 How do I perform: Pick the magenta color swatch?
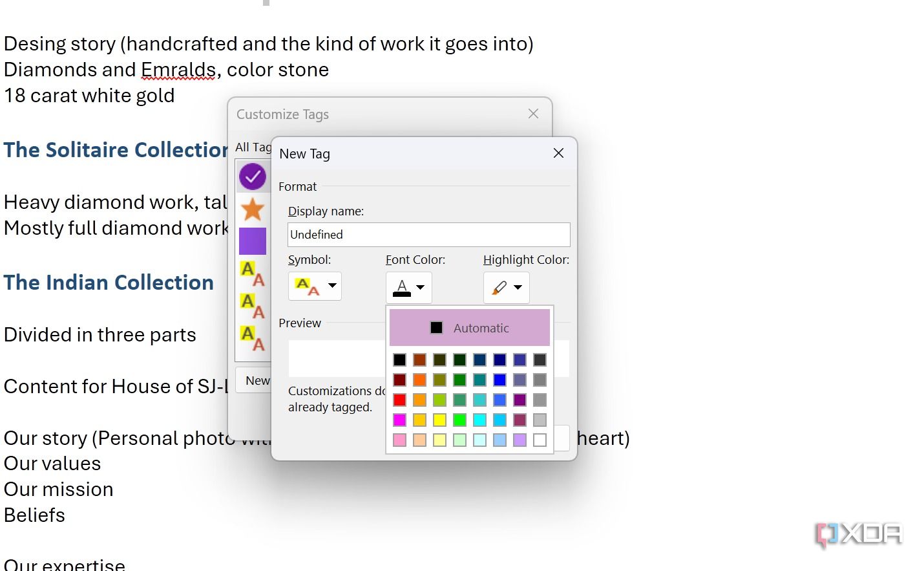pyautogui.click(x=400, y=420)
